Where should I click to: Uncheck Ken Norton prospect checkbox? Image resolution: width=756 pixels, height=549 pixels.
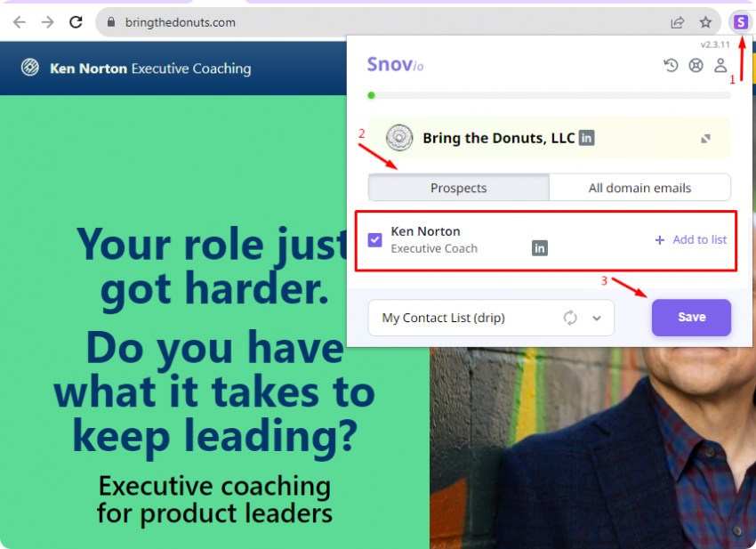click(374, 239)
